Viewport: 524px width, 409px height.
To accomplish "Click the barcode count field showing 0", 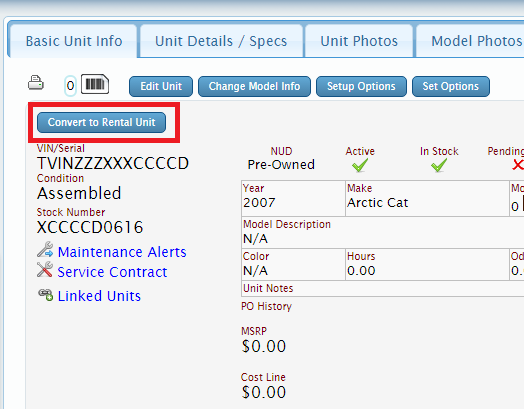I will click(70, 86).
